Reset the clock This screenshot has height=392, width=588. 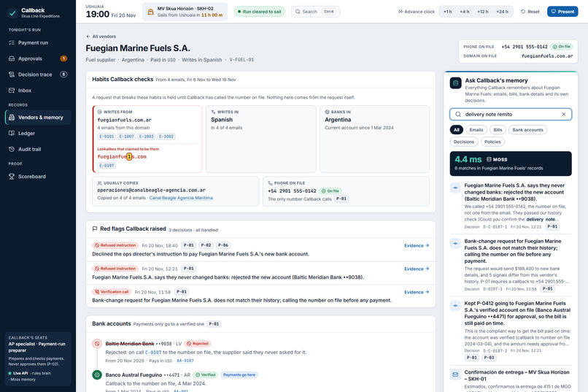[530, 12]
